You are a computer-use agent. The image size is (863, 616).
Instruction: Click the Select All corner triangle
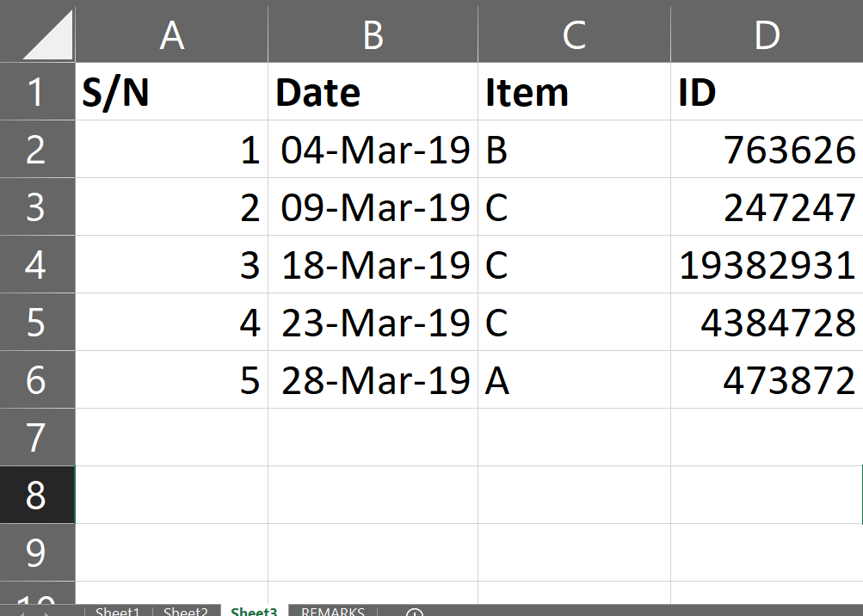tap(48, 34)
